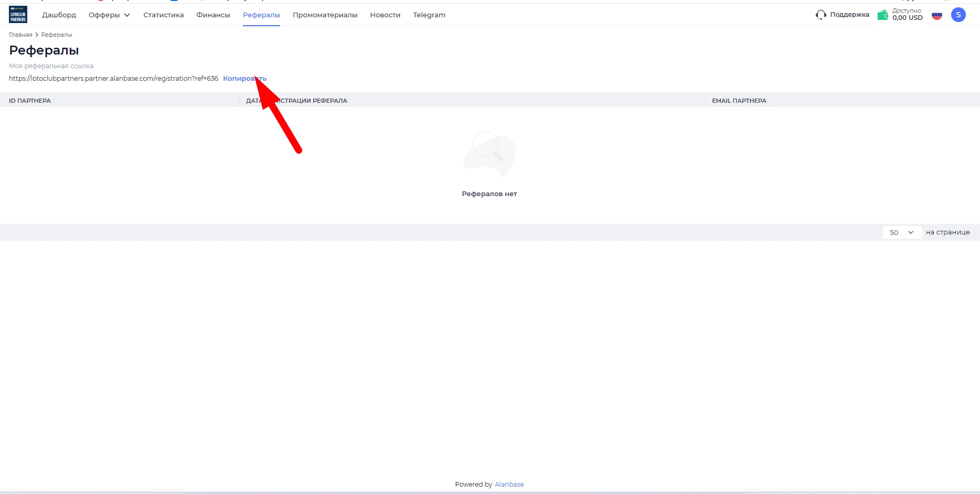The image size is (980, 494).
Task: Go to the Статистика section
Action: (x=164, y=15)
